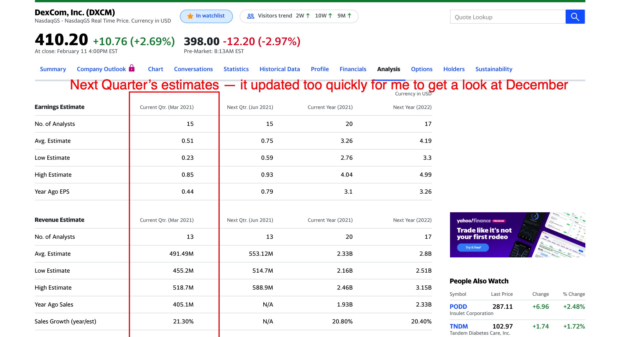The height and width of the screenshot is (337, 644).
Task: Click the Revenue Estimate heading
Action: click(59, 220)
